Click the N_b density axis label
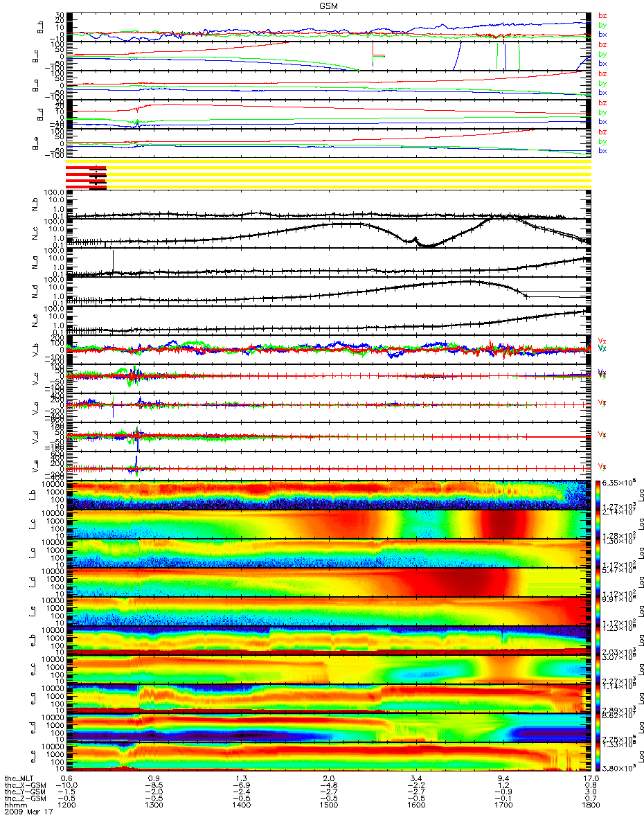Screen dimensions: 644x831 [x=35, y=205]
